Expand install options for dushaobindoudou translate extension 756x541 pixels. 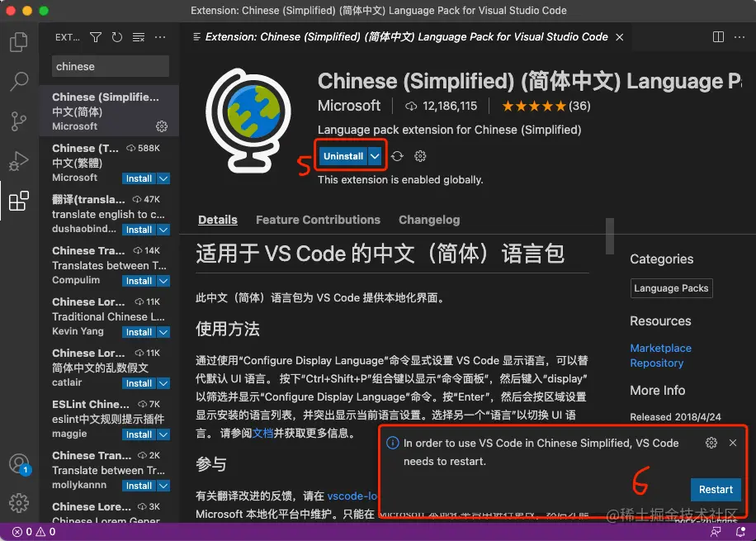click(164, 230)
